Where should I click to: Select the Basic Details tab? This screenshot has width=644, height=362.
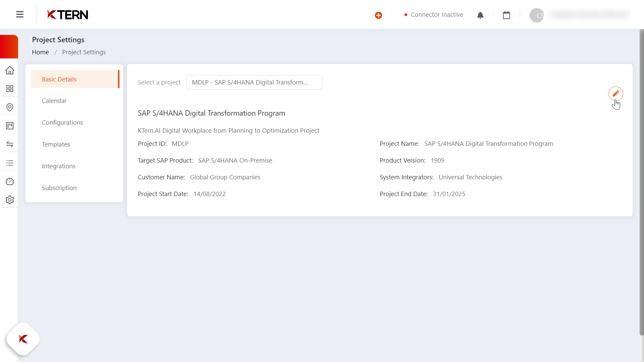(x=75, y=79)
